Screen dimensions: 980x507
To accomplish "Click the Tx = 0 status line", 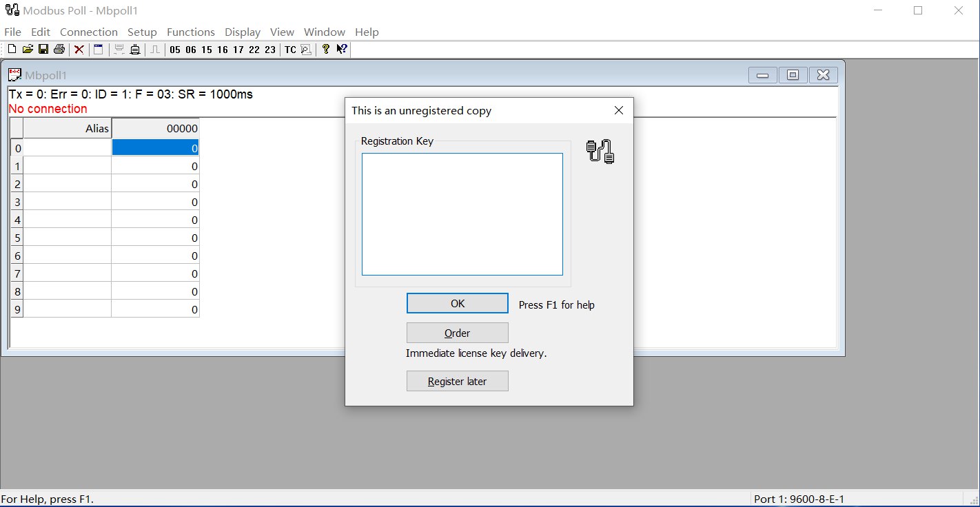I will pyautogui.click(x=130, y=94).
